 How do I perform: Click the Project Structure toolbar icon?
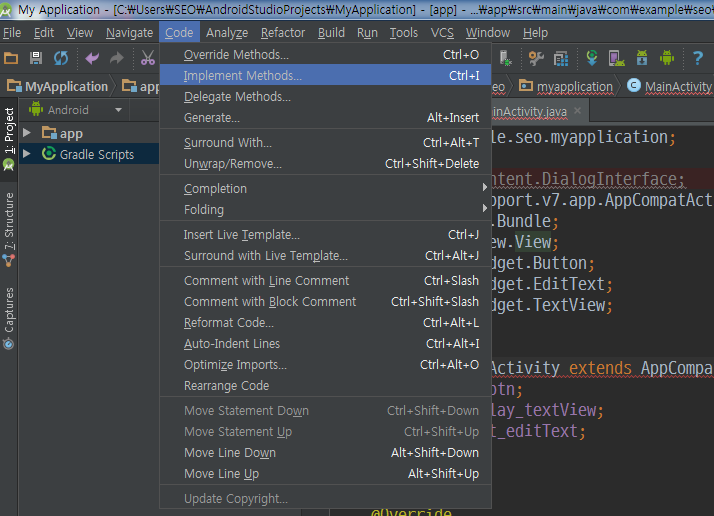pos(561,58)
